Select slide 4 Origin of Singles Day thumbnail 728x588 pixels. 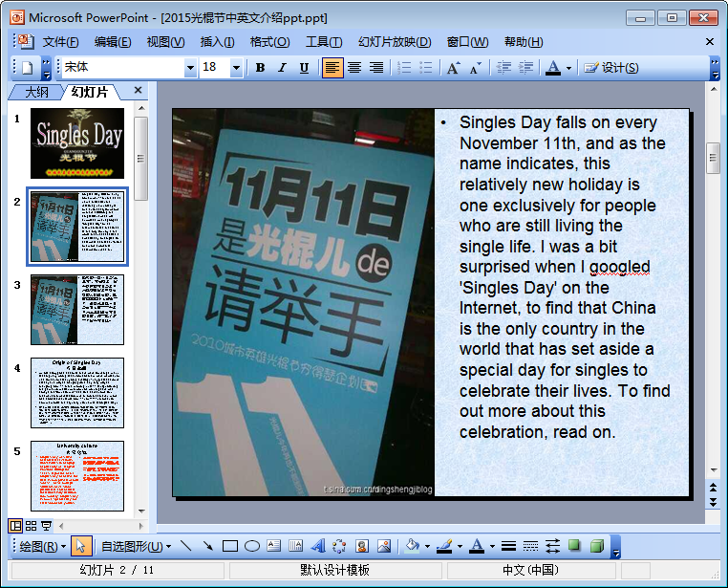point(77,393)
